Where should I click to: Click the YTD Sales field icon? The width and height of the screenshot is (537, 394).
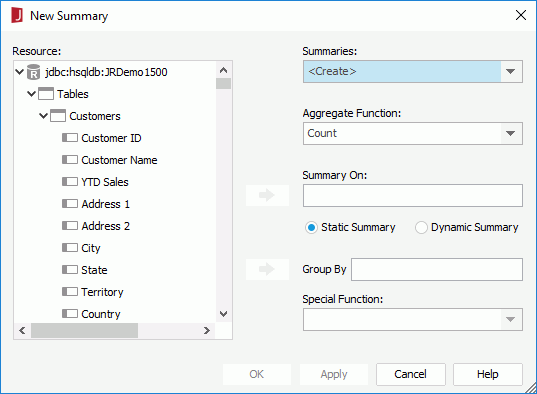pyautogui.click(x=70, y=182)
